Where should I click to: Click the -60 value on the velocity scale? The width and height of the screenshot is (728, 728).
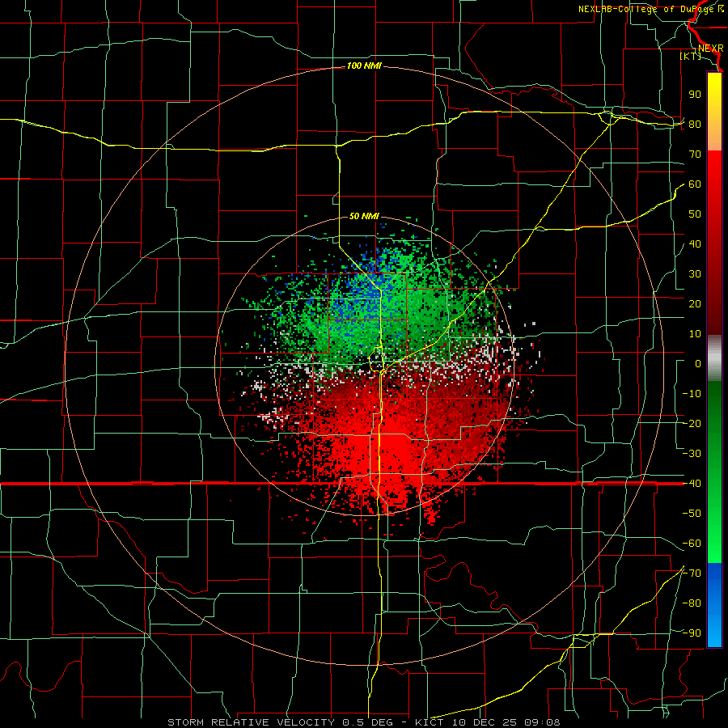(x=692, y=544)
